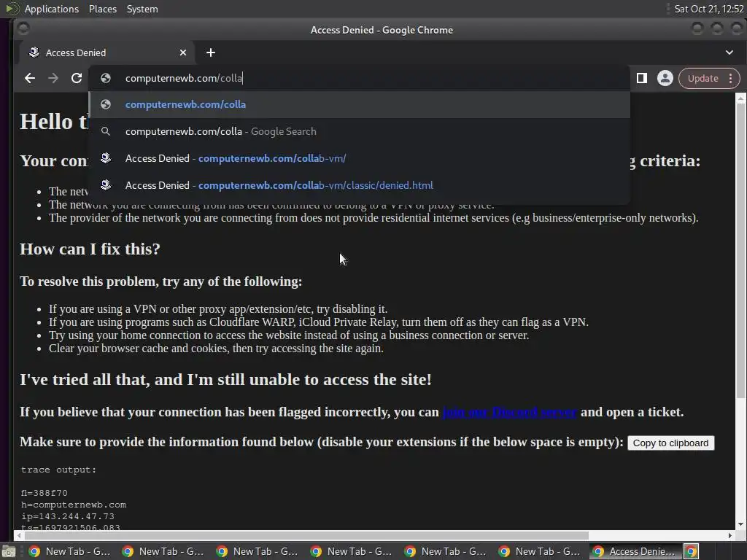Click the window menu button in title bar
The image size is (747, 560).
pyautogui.click(x=23, y=29)
